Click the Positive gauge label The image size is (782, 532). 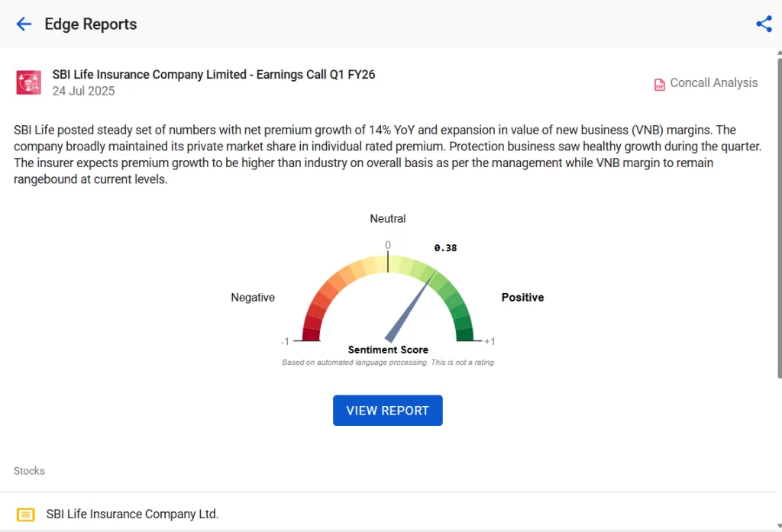(522, 298)
